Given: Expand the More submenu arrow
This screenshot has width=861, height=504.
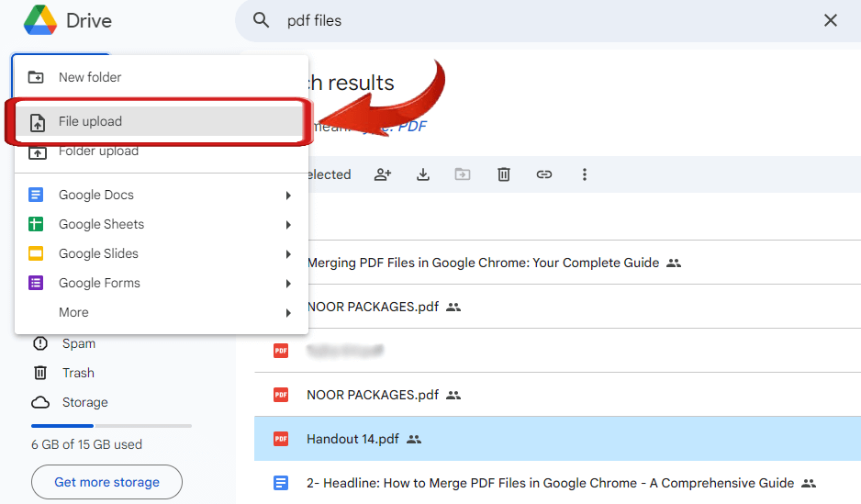Looking at the screenshot, I should 288,313.
